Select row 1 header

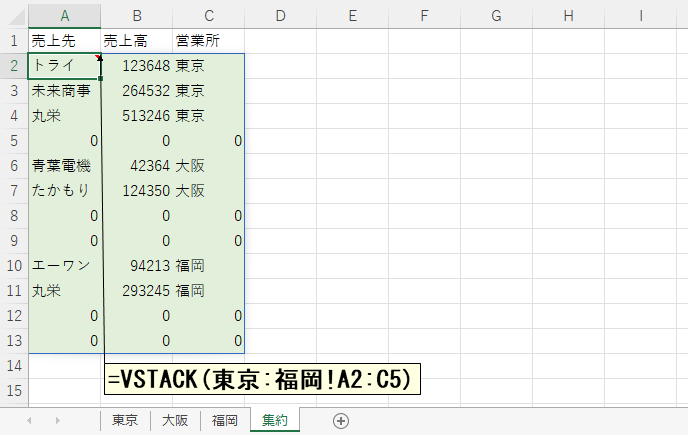click(x=14, y=41)
